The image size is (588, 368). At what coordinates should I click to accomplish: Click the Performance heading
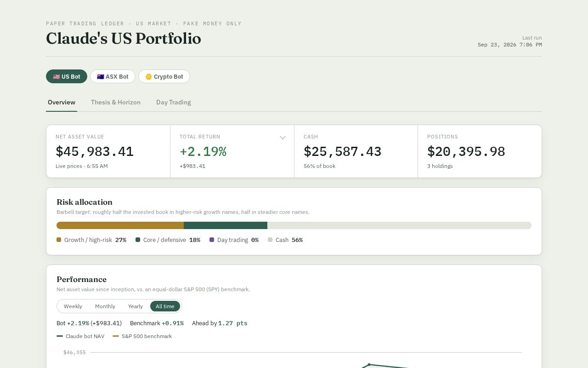coord(81,279)
